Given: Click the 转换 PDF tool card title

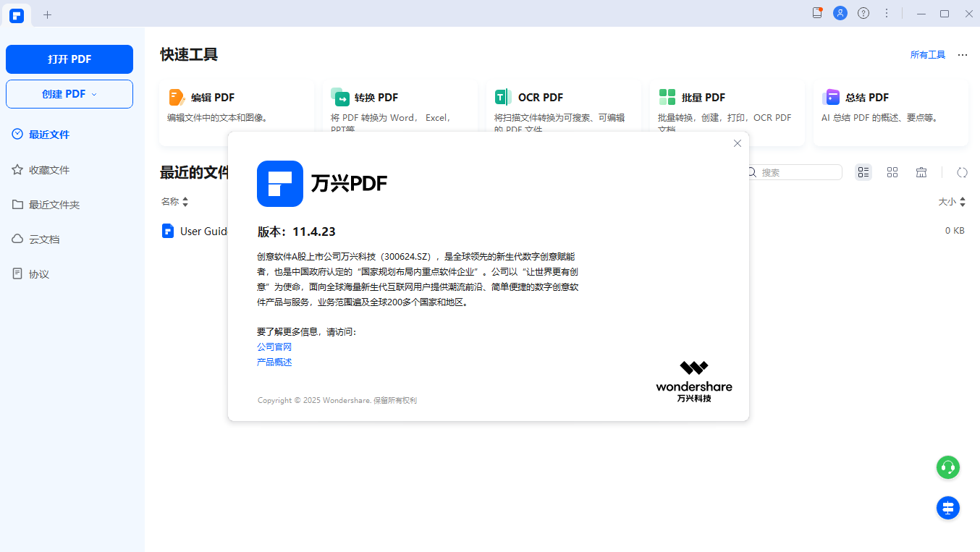Looking at the screenshot, I should point(376,98).
